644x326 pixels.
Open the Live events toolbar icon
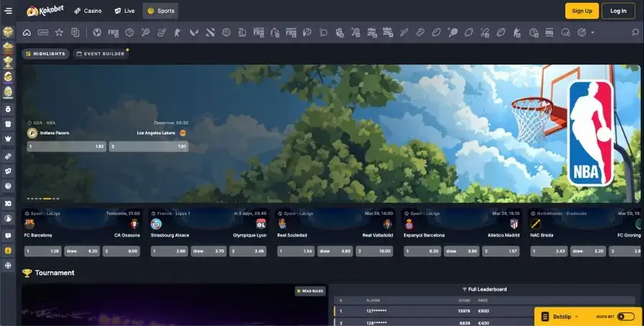43,32
